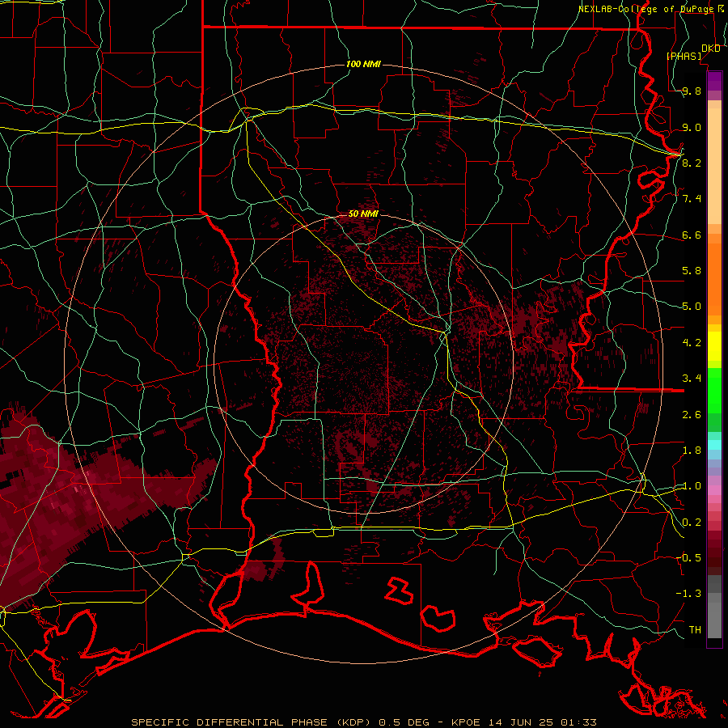Click the KPOE station identifier
The width and height of the screenshot is (728, 728).
[465, 722]
